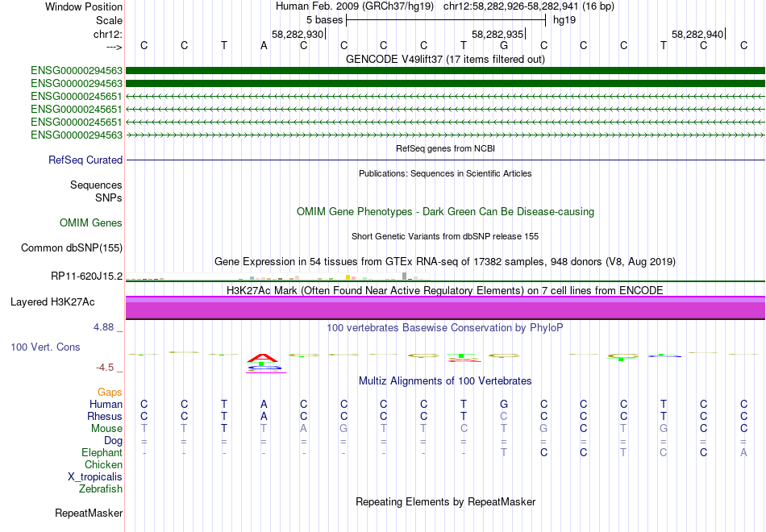Click the Rhesus alignment row label
This screenshot has width=766, height=532.
click(105, 416)
